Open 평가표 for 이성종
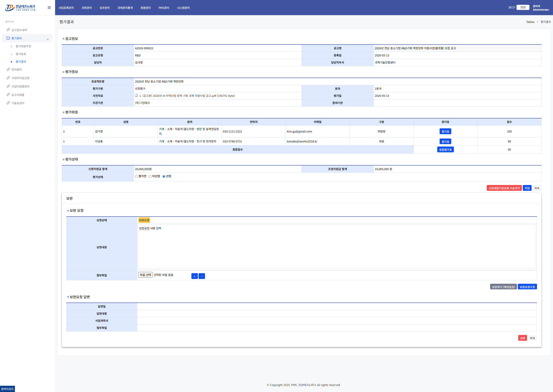Image resolution: width=553 pixels, height=392 pixels. (x=445, y=142)
